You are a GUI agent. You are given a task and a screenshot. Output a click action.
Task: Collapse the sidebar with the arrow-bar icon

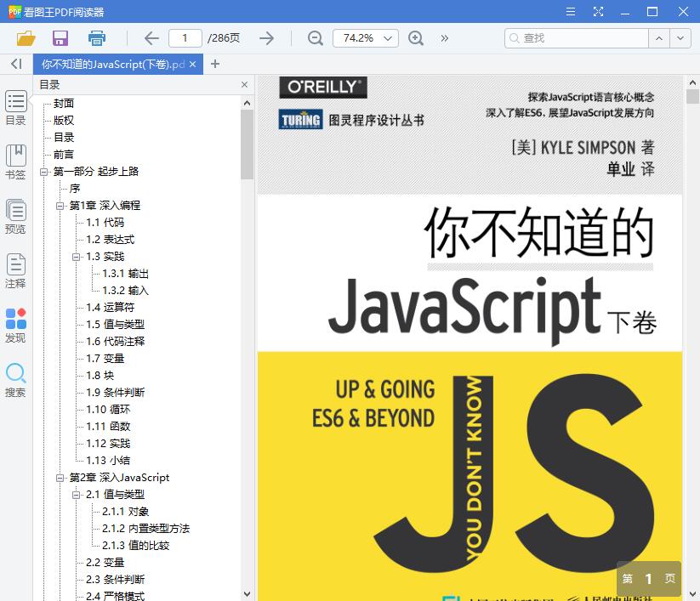pyautogui.click(x=16, y=64)
